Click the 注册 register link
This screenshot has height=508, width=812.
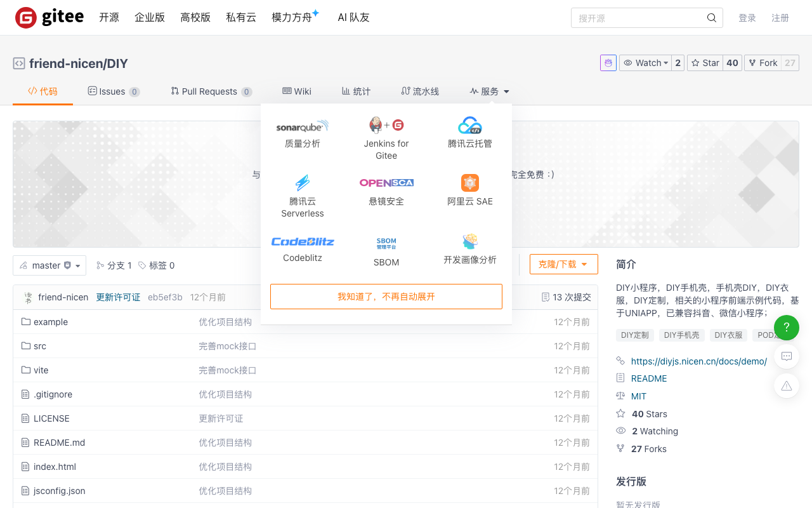pyautogui.click(x=780, y=18)
